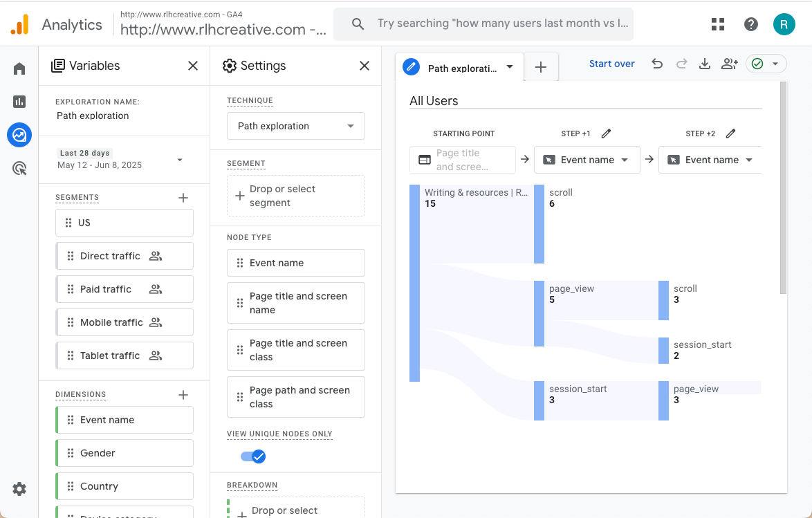Open the Technique dropdown
812x518 pixels.
(295, 126)
